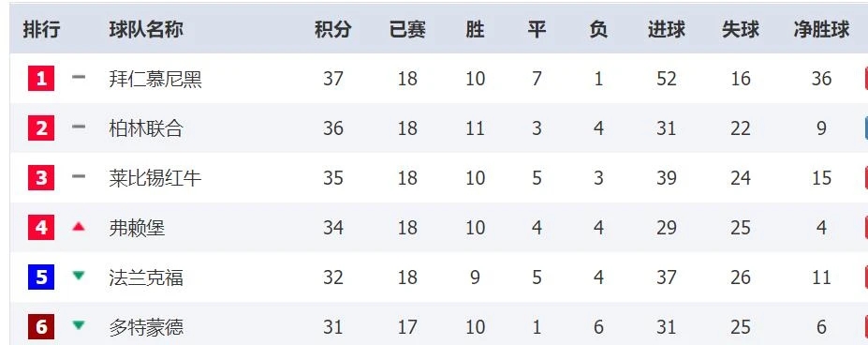868x345 pixels.
Task: Sort by the 净胜球 column header
Action: [x=821, y=29]
